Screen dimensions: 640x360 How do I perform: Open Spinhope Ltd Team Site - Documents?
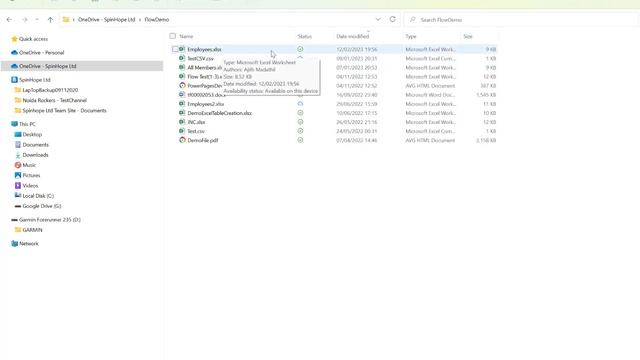coord(64,111)
